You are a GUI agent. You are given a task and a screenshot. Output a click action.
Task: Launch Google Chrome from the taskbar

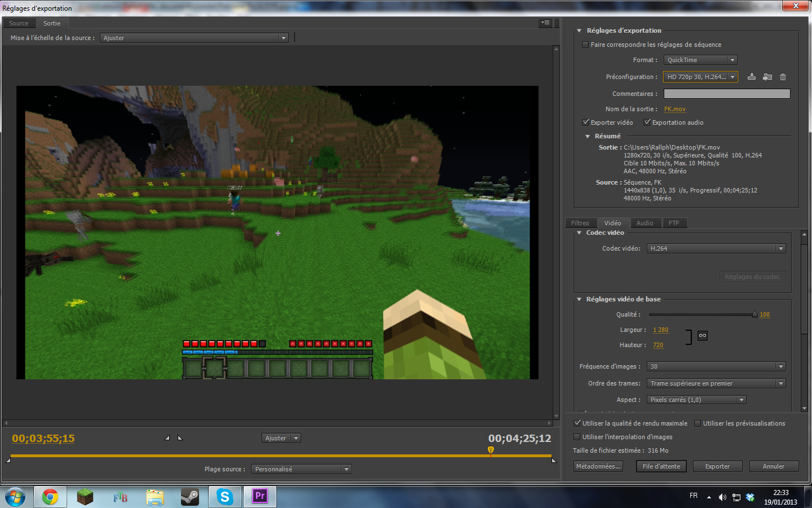click(x=50, y=497)
